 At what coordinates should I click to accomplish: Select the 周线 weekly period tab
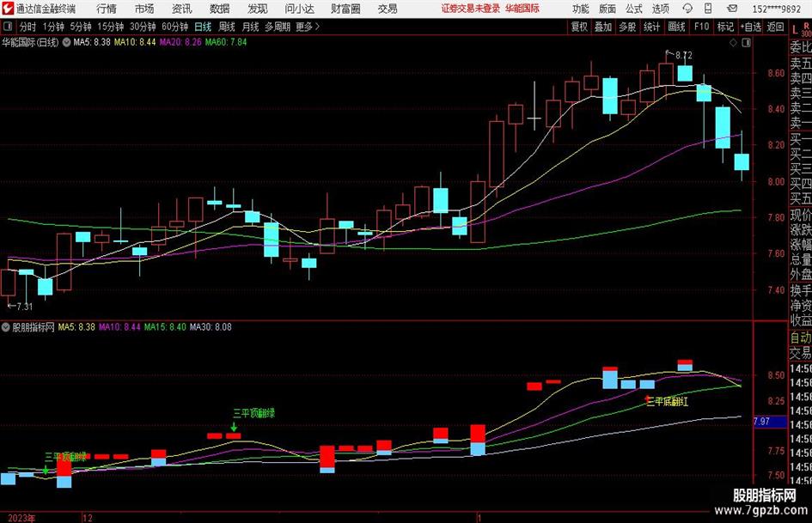[x=227, y=27]
